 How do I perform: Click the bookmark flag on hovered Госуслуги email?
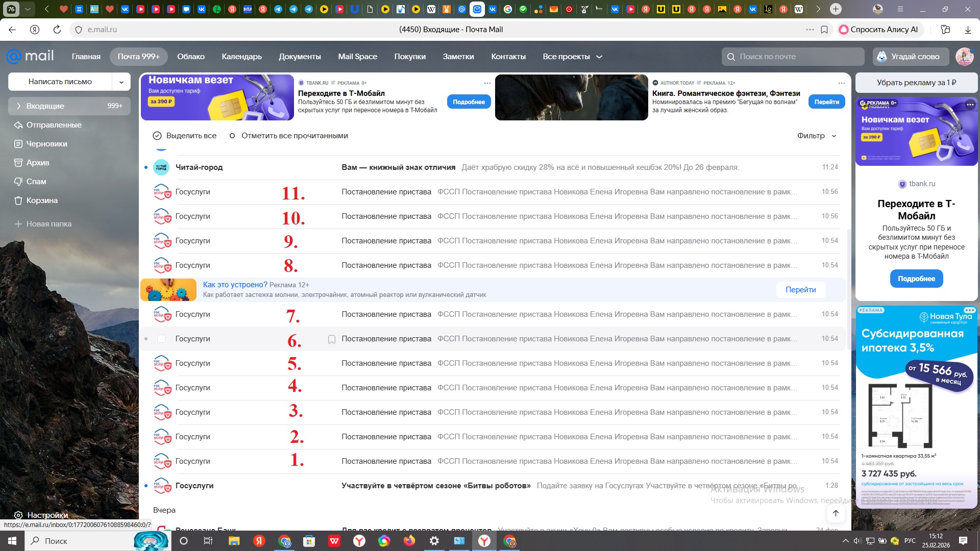pos(332,339)
